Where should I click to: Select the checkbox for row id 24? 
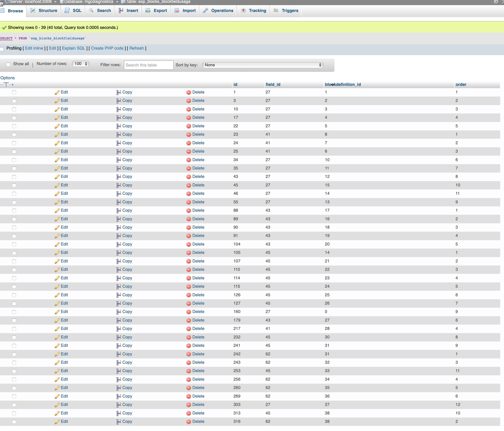click(14, 143)
